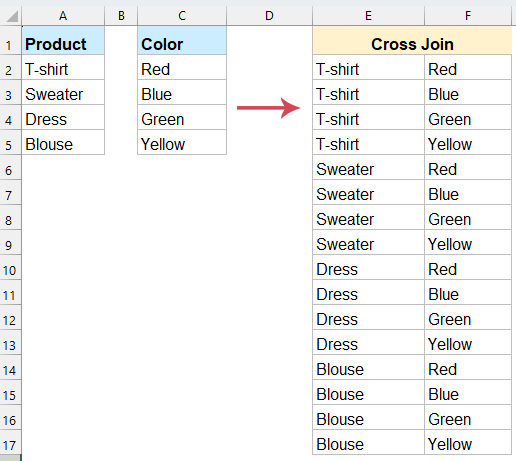This screenshot has height=461, width=516.
Task: Click Red in cell F6
Action: pos(468,167)
